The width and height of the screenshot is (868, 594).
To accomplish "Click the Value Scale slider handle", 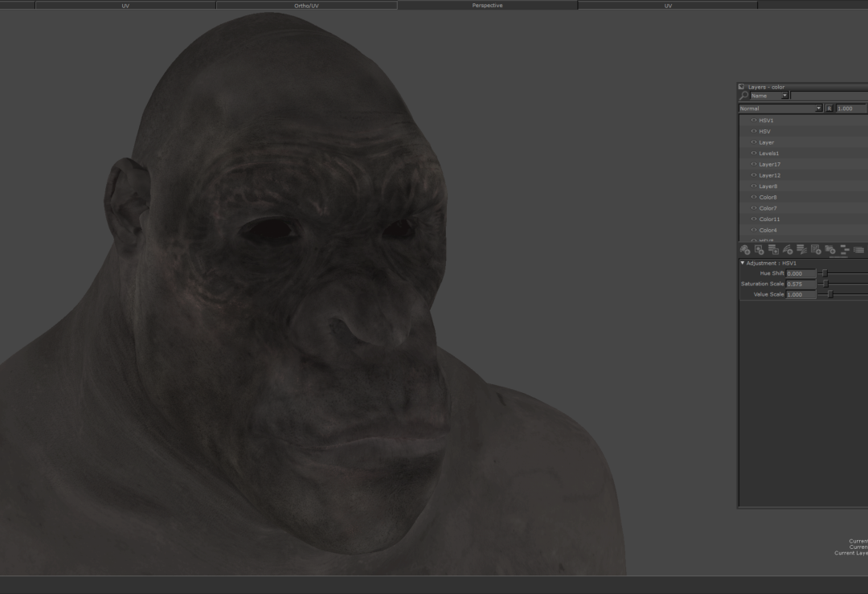I will [829, 294].
